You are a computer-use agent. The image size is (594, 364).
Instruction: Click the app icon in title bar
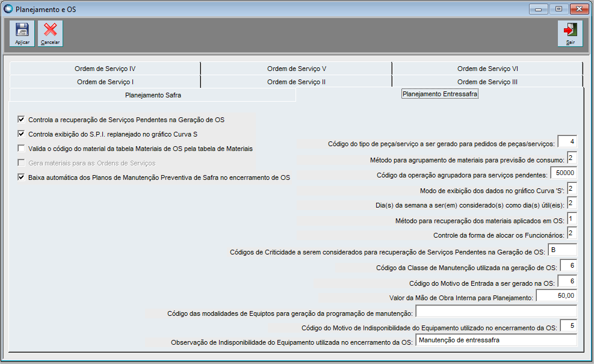pyautogui.click(x=8, y=8)
